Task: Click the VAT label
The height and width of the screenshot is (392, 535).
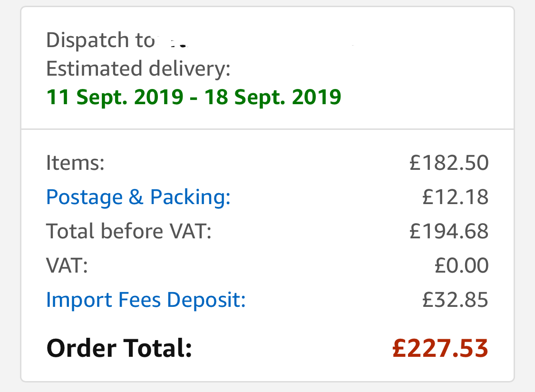Action: pos(67,265)
